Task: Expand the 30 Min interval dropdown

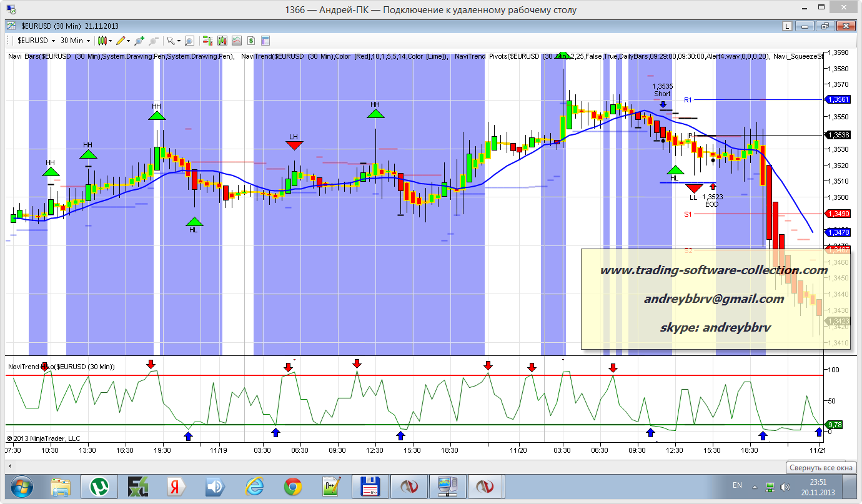Action: pos(88,41)
